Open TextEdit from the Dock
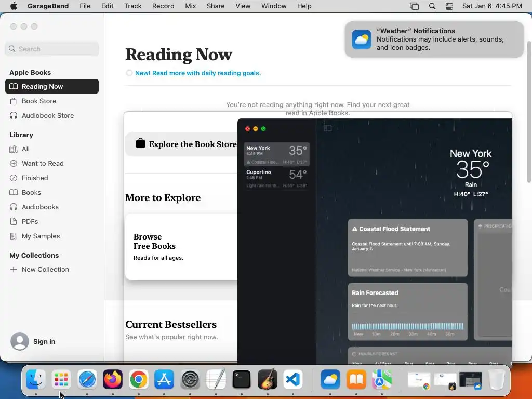Viewport: 532px width, 399px height. tap(216, 379)
